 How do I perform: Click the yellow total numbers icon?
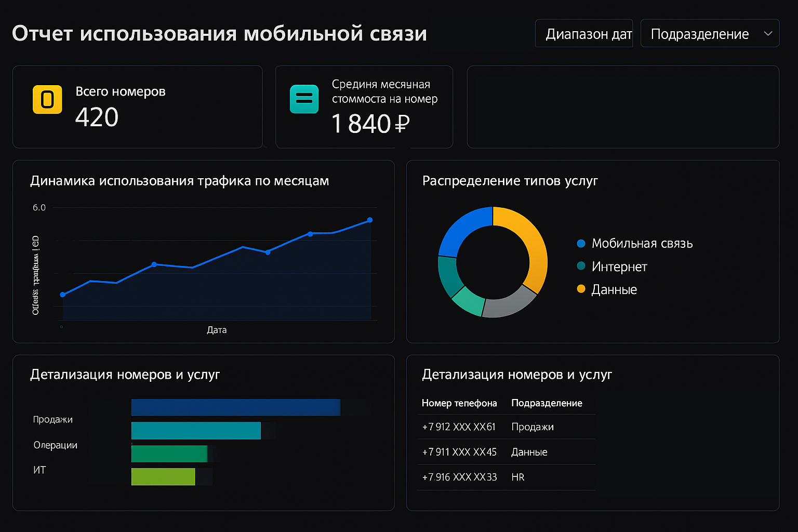pyautogui.click(x=47, y=99)
